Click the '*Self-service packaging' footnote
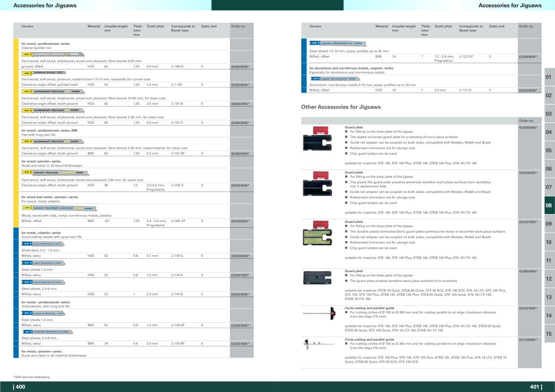Image resolution: width=555 pixels, height=392 pixels. click(x=31, y=377)
